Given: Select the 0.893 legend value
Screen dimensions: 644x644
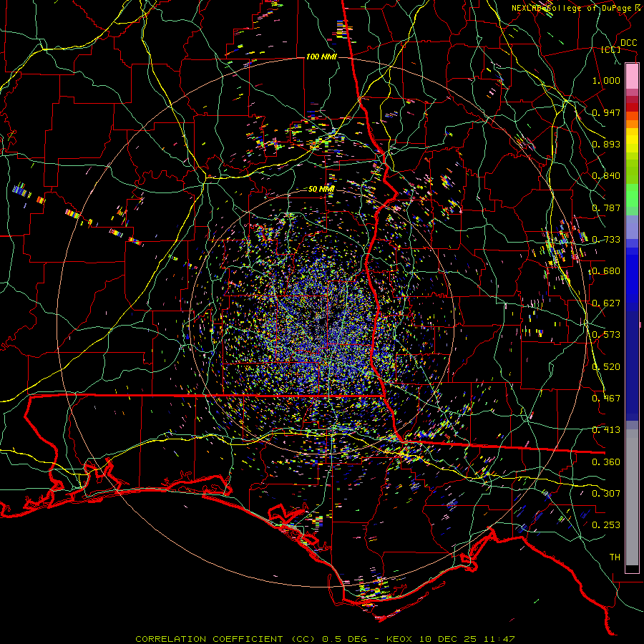Looking at the screenshot, I should pos(606,144).
